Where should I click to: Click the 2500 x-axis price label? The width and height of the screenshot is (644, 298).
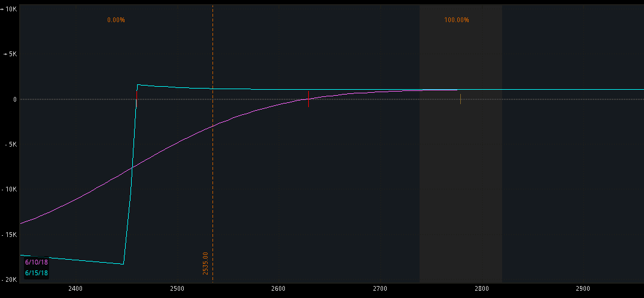[x=177, y=288]
